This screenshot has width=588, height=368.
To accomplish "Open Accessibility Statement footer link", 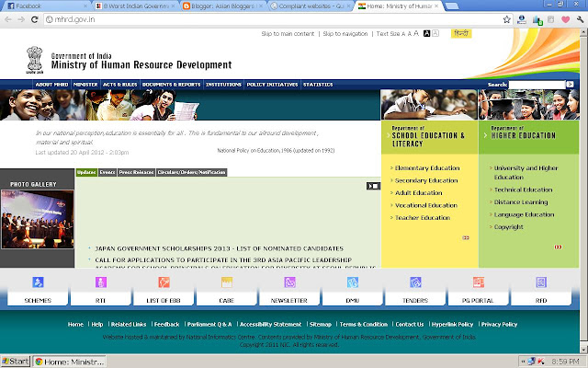I will pyautogui.click(x=270, y=324).
